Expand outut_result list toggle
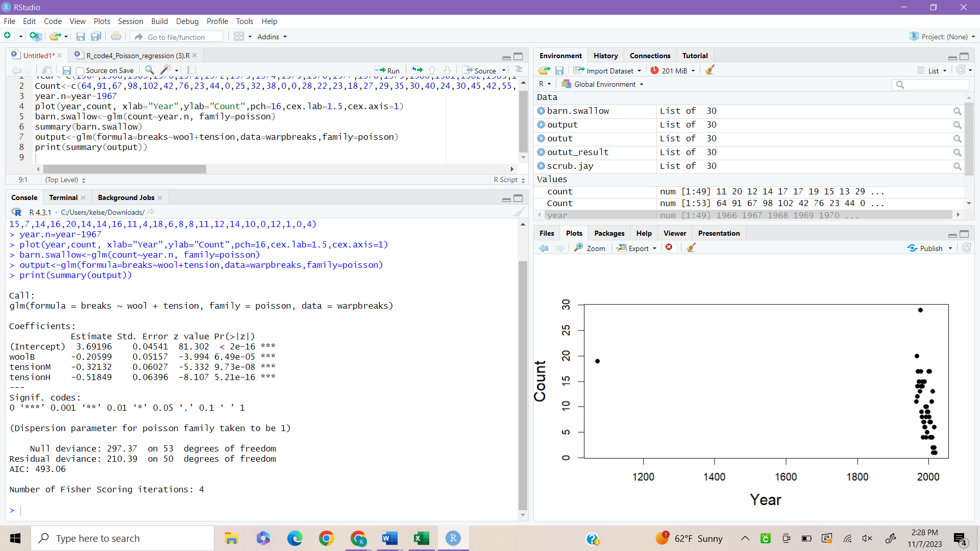 pyautogui.click(x=541, y=152)
